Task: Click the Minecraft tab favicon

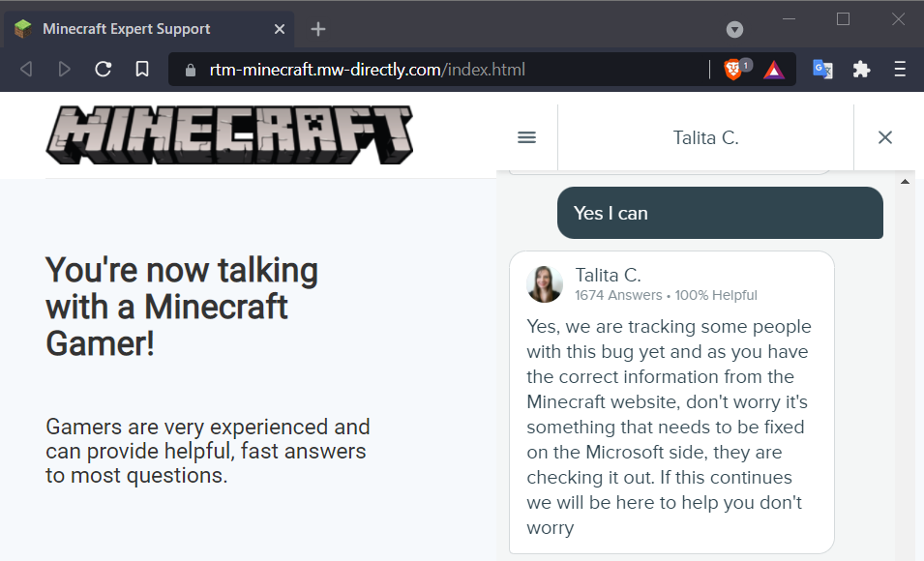Action: pos(22,29)
